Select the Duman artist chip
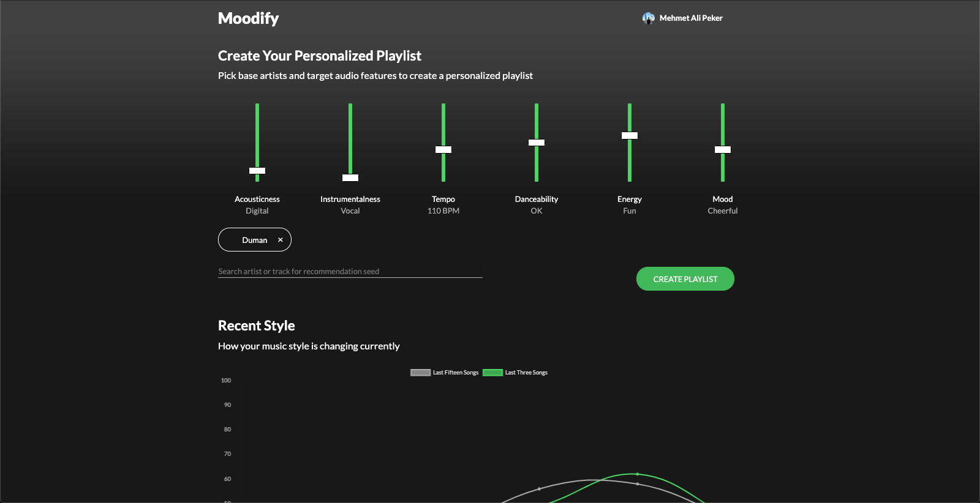 [255, 240]
